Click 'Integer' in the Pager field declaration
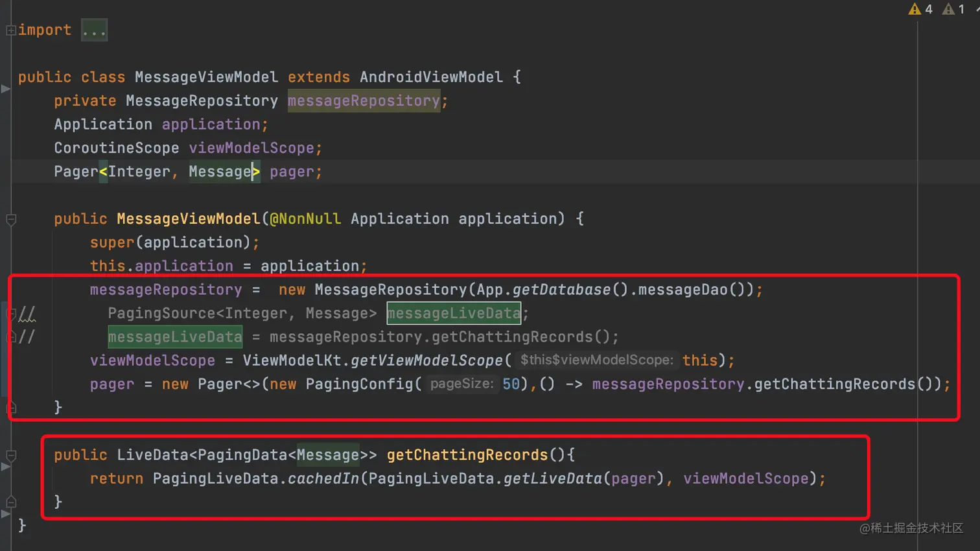Viewport: 980px width, 551px height. pos(139,172)
